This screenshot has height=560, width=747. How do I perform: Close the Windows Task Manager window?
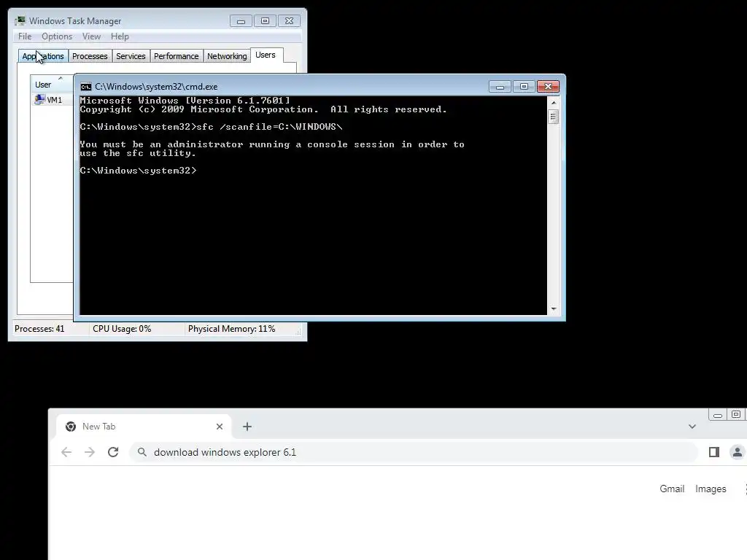coord(289,21)
